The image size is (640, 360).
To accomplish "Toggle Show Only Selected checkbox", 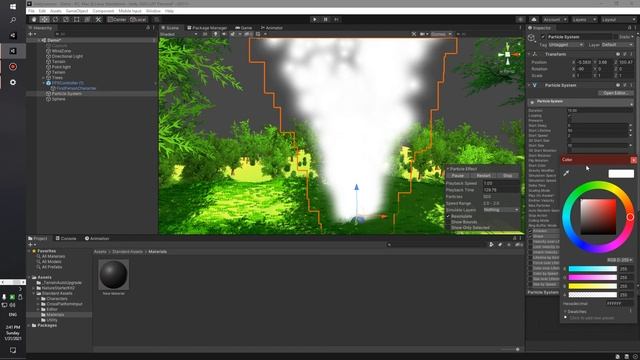I will click(448, 227).
